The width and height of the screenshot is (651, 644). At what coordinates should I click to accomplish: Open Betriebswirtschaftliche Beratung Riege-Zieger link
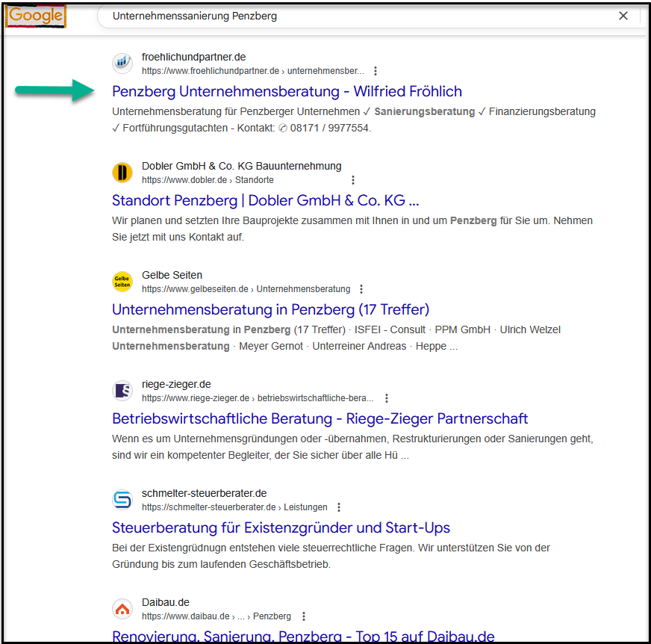coord(320,418)
